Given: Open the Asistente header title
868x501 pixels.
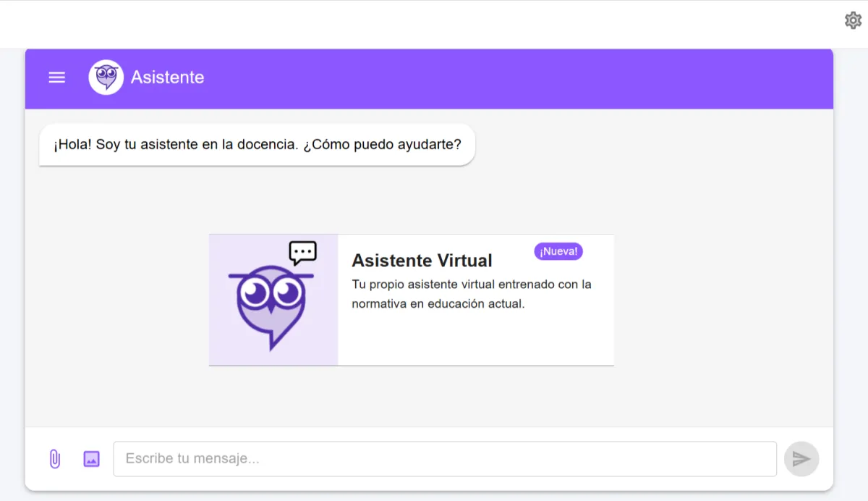Looking at the screenshot, I should pos(167,77).
